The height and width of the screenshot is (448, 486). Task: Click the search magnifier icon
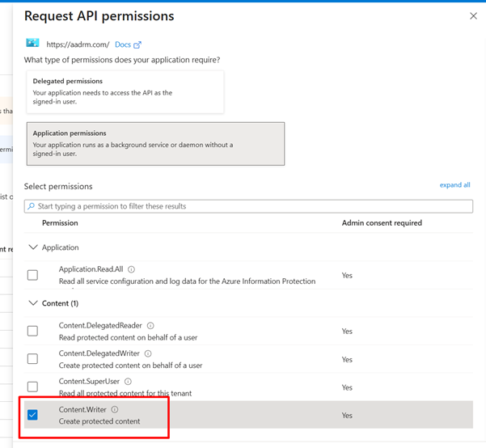[x=32, y=206]
